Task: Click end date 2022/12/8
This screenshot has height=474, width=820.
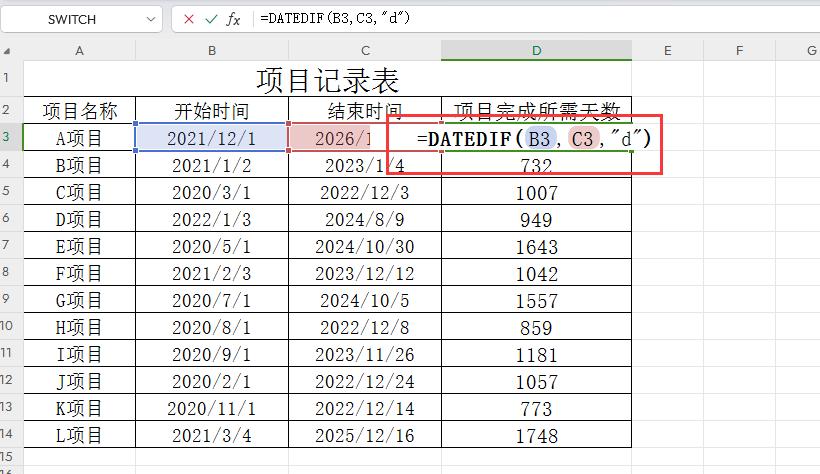Action: (365, 328)
